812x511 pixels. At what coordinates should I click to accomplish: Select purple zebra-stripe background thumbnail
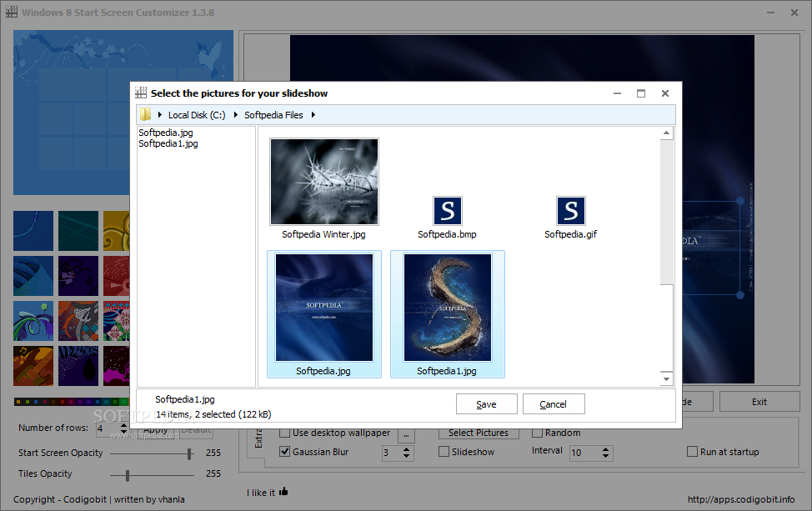[78, 366]
